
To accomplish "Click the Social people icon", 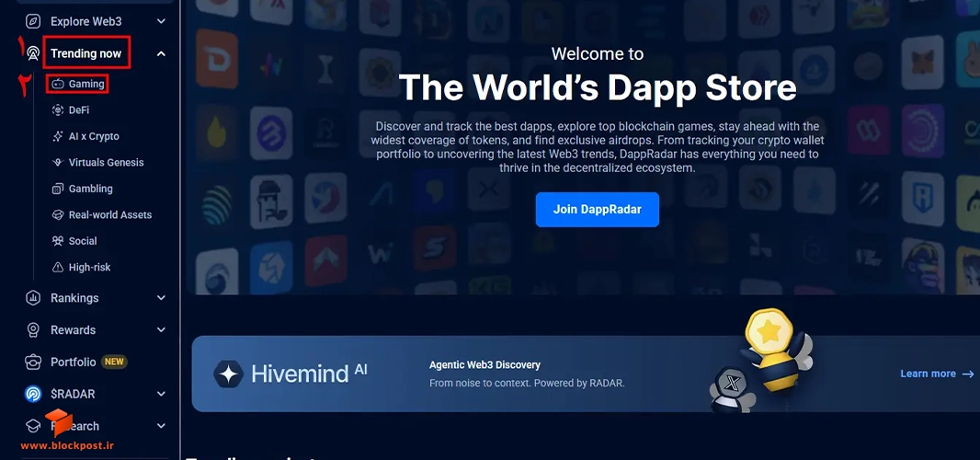I will point(58,241).
